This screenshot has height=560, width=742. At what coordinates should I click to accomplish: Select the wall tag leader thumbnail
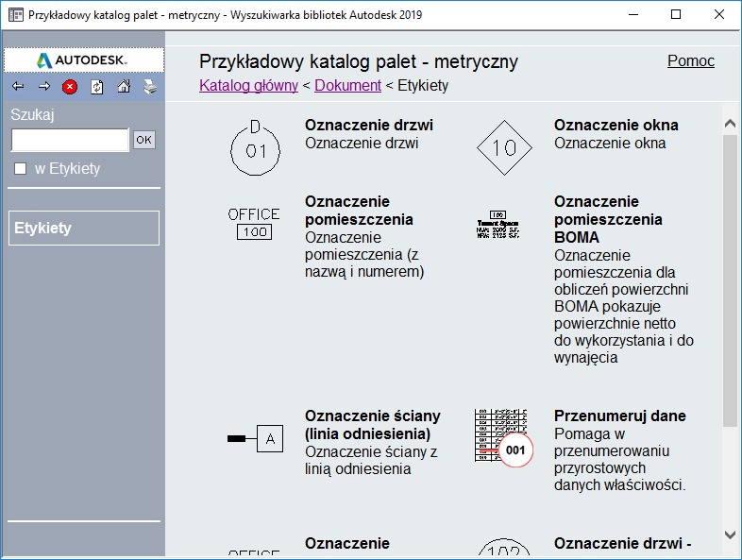(255, 438)
